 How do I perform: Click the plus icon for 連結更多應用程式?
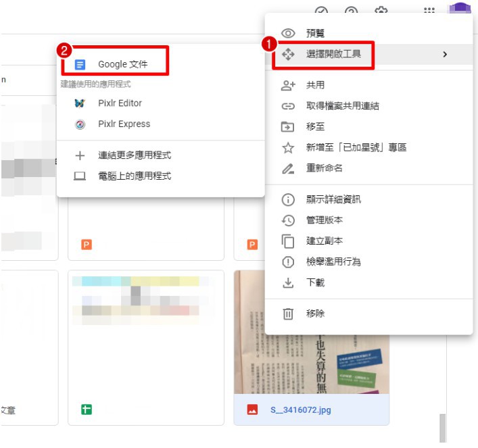80,155
